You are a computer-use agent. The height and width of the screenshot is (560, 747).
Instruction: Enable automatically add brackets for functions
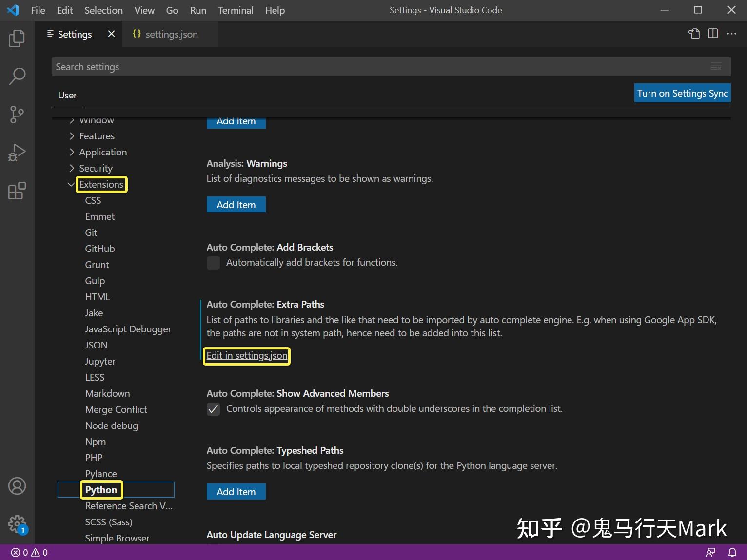(213, 263)
